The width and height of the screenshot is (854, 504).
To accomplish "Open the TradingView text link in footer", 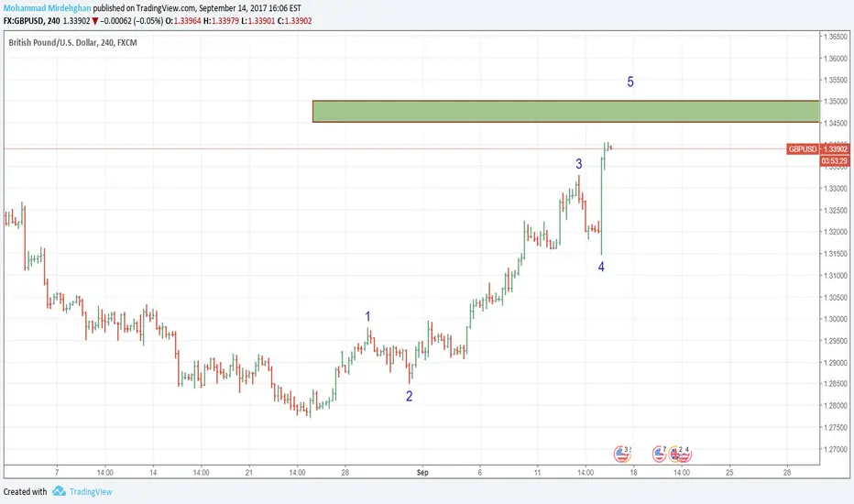I will point(91,491).
